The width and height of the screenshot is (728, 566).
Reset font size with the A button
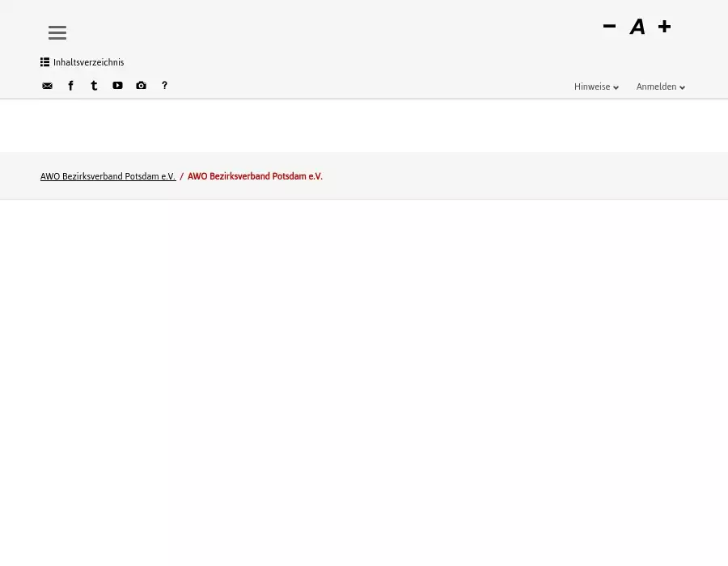637,27
